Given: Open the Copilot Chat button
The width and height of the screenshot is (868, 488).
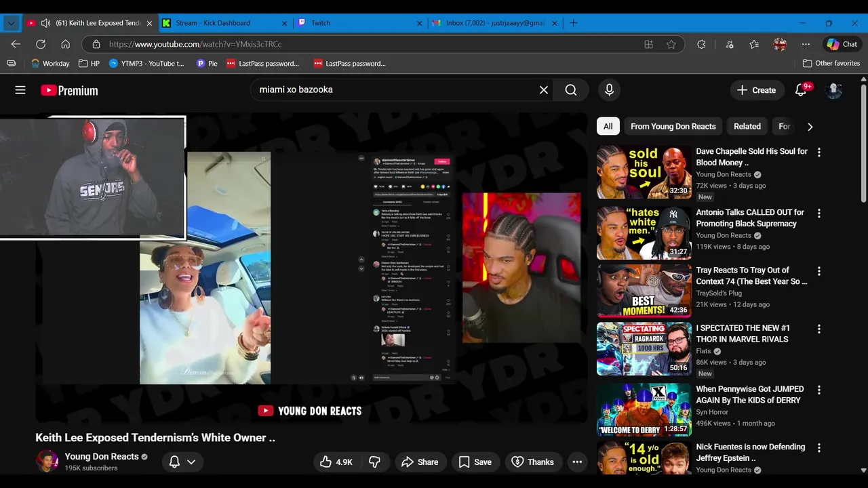Looking at the screenshot, I should pyautogui.click(x=842, y=44).
